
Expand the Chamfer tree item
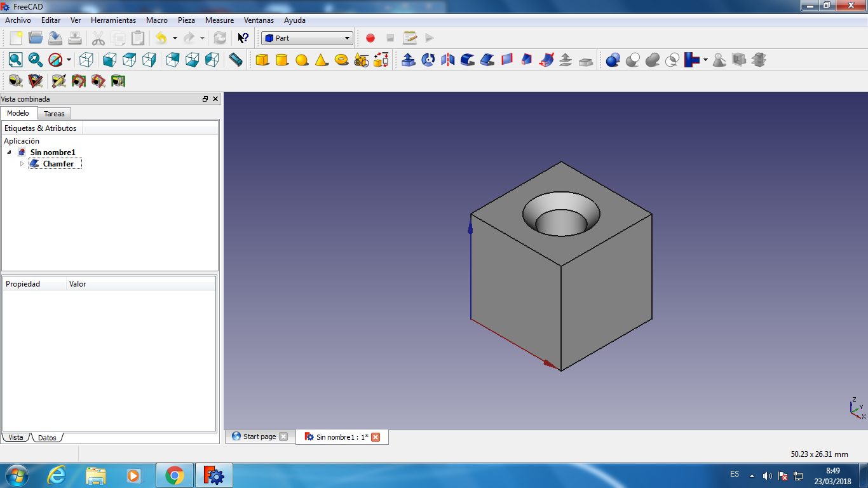(x=22, y=164)
